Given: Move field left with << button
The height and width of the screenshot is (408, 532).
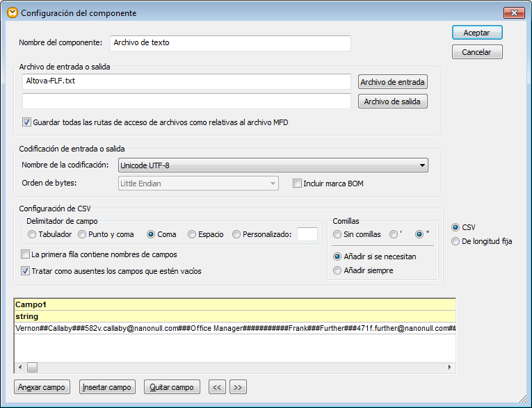Looking at the screenshot, I should [x=218, y=387].
